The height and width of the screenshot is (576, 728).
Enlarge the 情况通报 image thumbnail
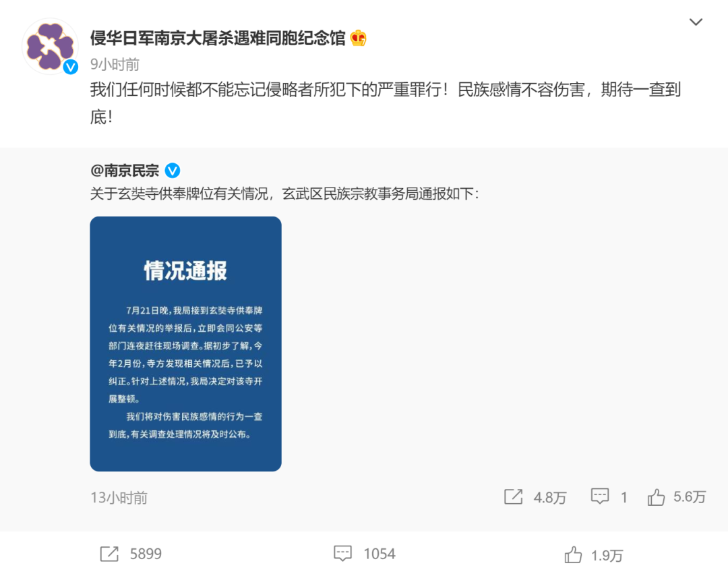coord(186,344)
